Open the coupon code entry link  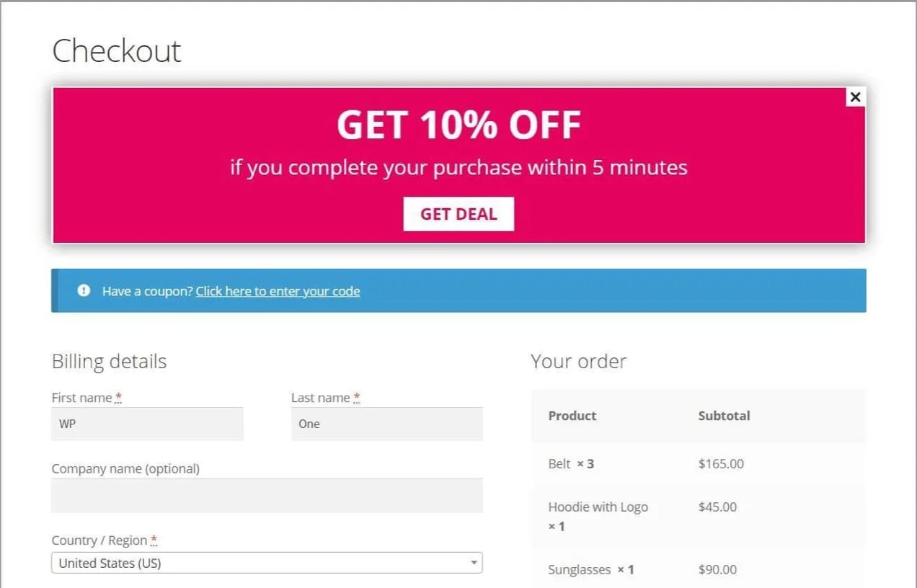coord(278,291)
